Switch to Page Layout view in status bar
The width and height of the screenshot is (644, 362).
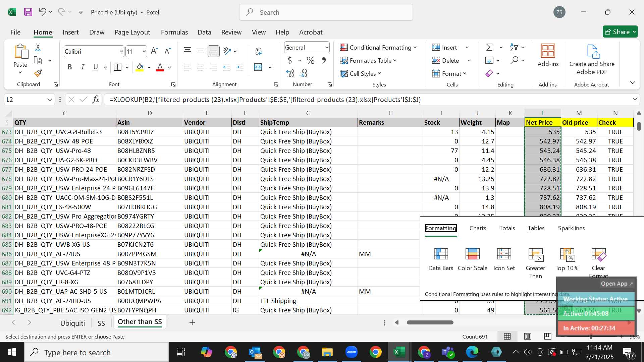(x=527, y=336)
